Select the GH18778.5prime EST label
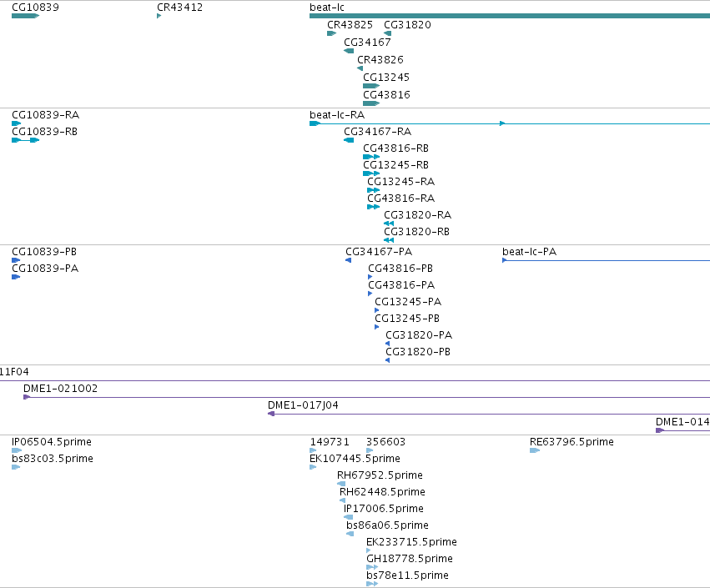Image resolution: width=710 pixels, height=588 pixels. click(x=410, y=559)
